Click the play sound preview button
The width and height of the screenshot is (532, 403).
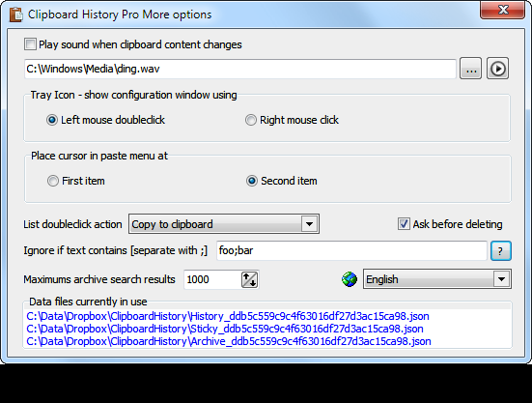(497, 69)
